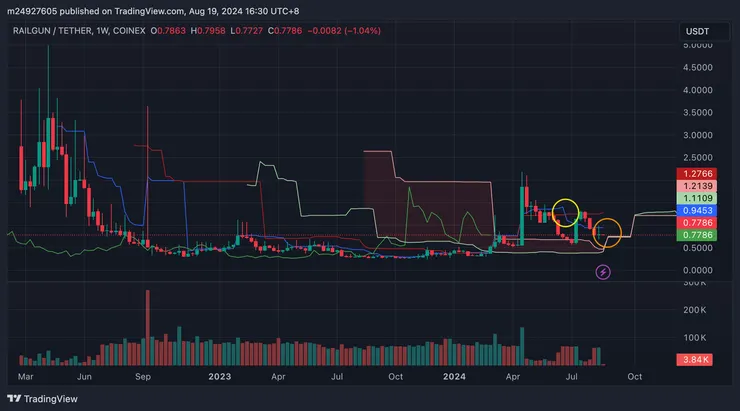The width and height of the screenshot is (740, 411).
Task: Click the close value C0.7786
Action: tap(285, 31)
